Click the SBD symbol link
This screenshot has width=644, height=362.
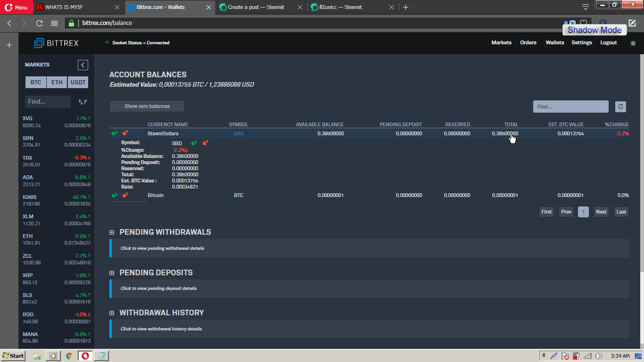[239, 134]
